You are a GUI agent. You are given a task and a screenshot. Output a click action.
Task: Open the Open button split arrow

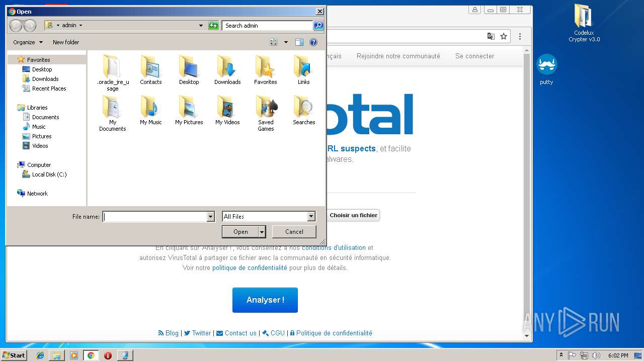click(262, 232)
